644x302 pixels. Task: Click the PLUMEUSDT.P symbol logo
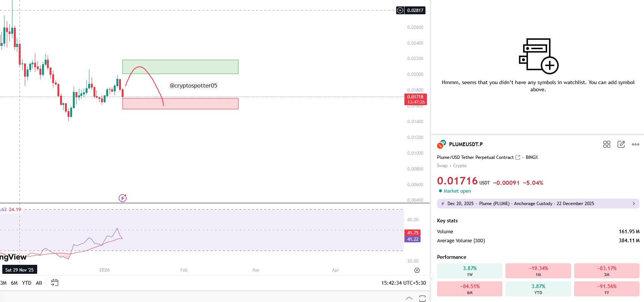(x=441, y=144)
